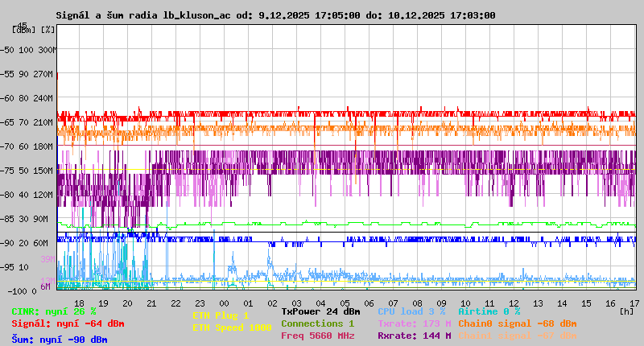
Task: Click the '210M' y-axis label
Action: coord(46,122)
